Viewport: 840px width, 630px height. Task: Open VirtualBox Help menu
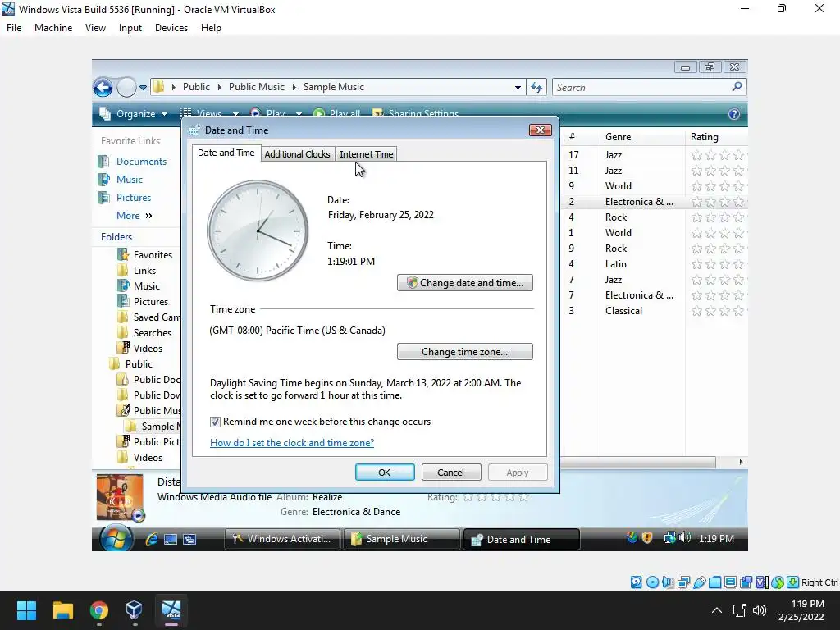211,28
